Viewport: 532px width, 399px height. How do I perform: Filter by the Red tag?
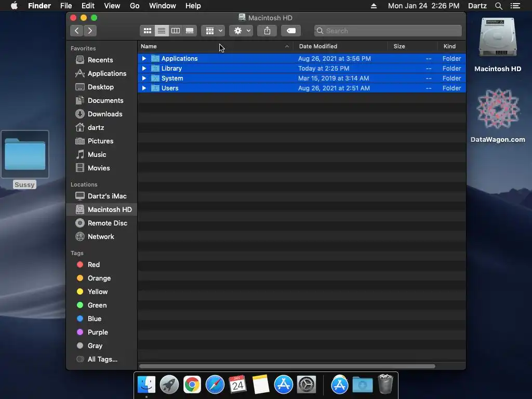pos(94,264)
